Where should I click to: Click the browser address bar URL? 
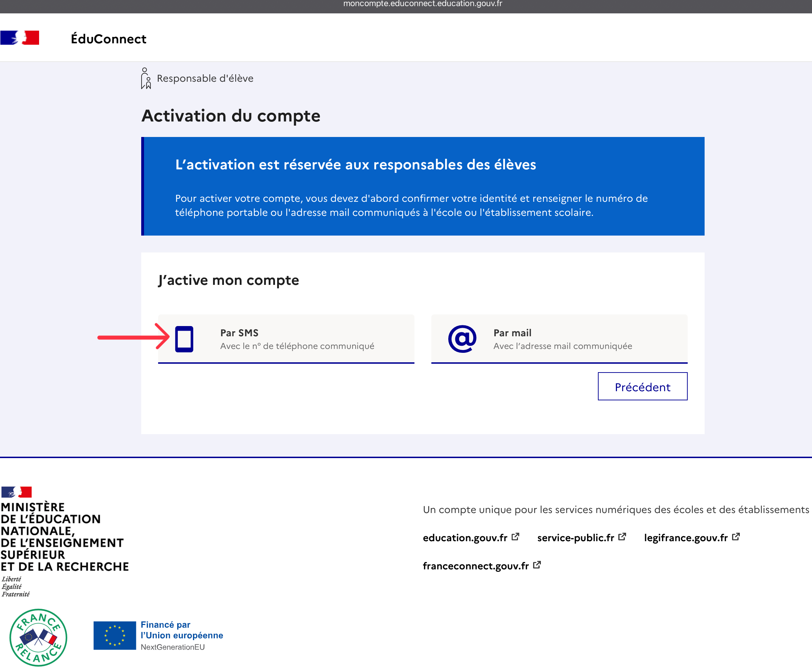coord(423,4)
